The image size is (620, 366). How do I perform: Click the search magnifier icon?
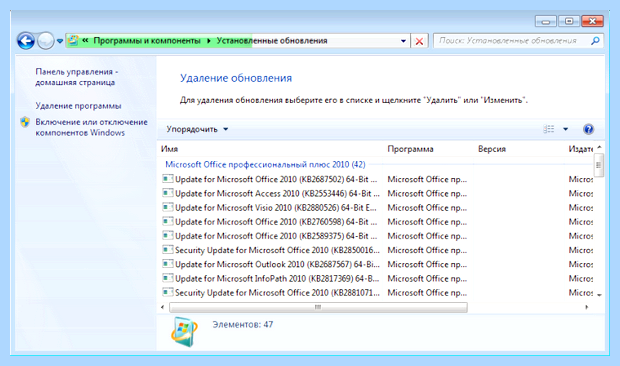click(x=595, y=40)
